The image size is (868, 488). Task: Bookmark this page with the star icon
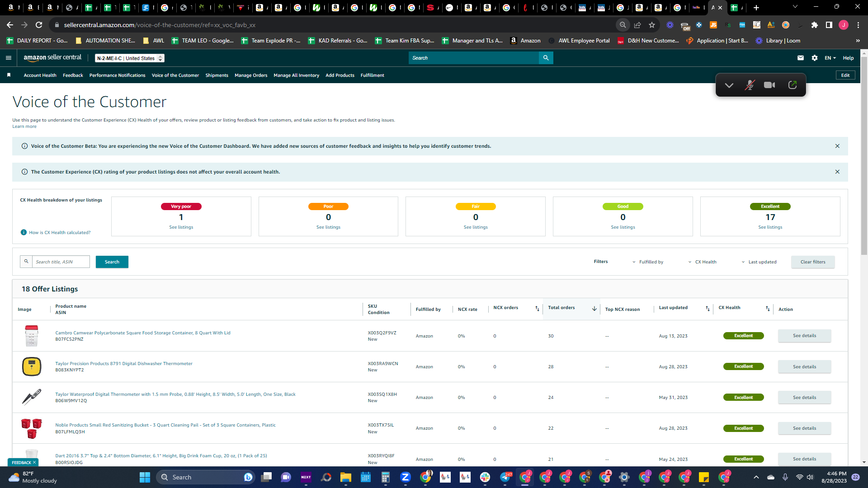(x=652, y=25)
